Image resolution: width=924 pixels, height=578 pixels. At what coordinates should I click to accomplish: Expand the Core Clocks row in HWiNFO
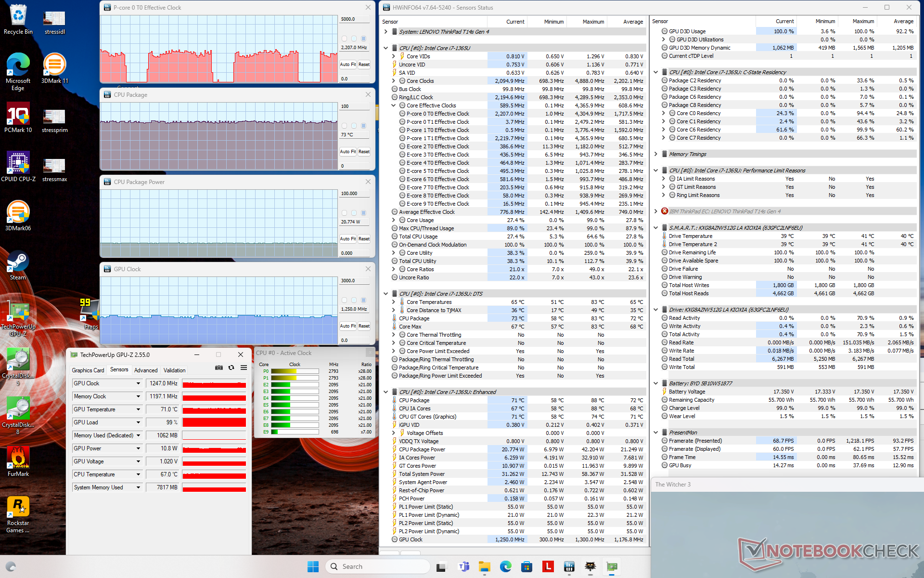click(x=394, y=81)
